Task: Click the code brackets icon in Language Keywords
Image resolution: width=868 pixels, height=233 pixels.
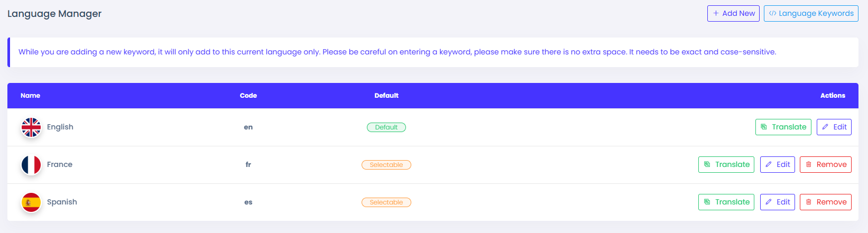Action: tap(772, 13)
